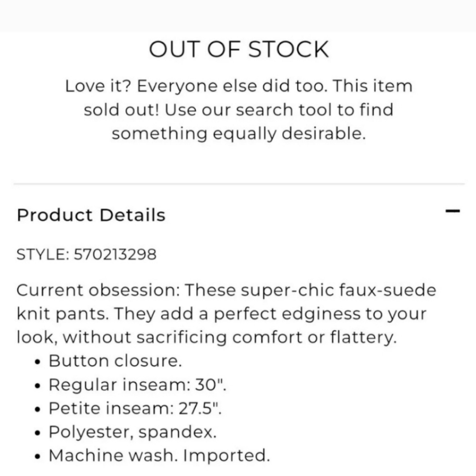The height and width of the screenshot is (476, 476).
Task: Select the Petite inseam 27.5" bullet
Action: (x=135, y=408)
